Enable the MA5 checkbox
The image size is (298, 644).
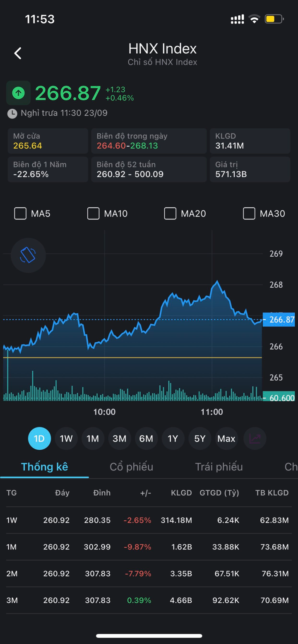click(20, 213)
